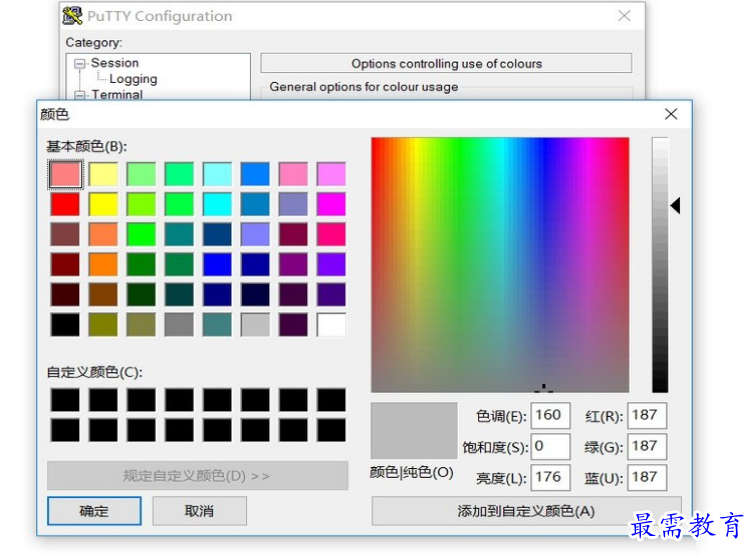This screenshot has width=752, height=557.
Task: Select the violet swatch in fourth row
Action: [x=331, y=265]
